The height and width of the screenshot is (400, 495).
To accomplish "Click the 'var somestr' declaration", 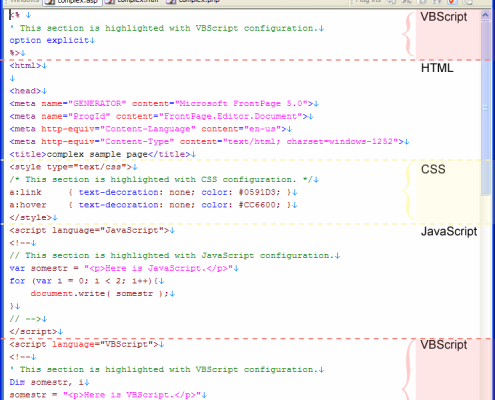I will coord(39,268).
